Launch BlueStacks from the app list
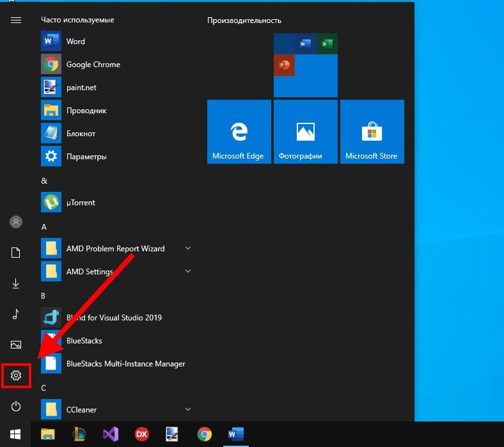 [x=116, y=340]
